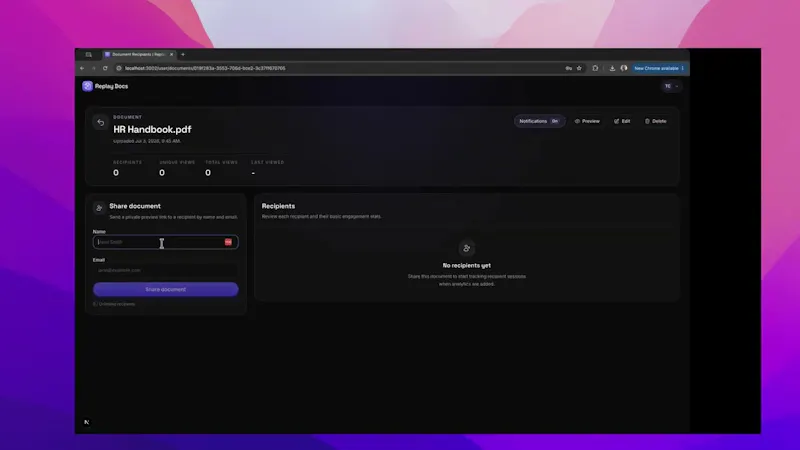Screen dimensions: 800x450
Task: Click the No recipients yet message
Action: (x=466, y=265)
